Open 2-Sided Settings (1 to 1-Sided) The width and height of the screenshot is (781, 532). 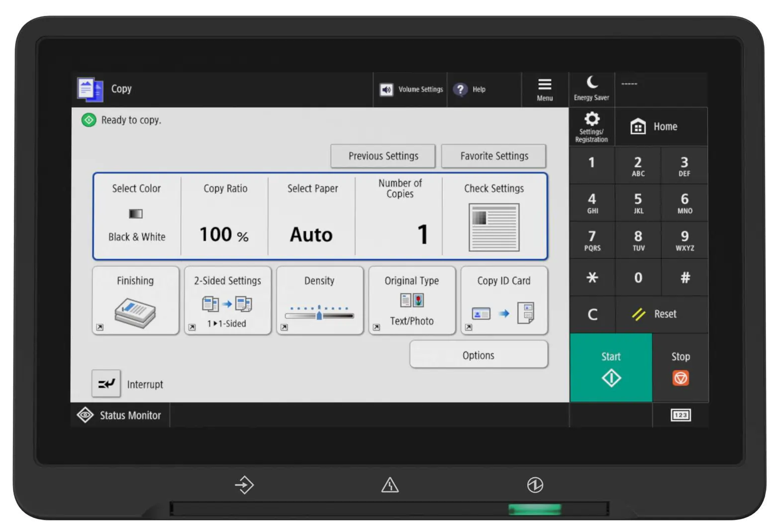point(227,300)
